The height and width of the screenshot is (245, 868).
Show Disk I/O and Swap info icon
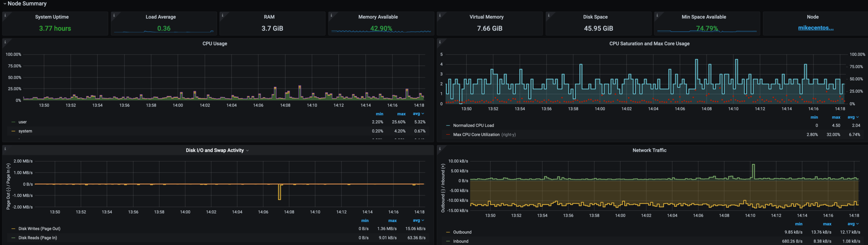pyautogui.click(x=5, y=149)
